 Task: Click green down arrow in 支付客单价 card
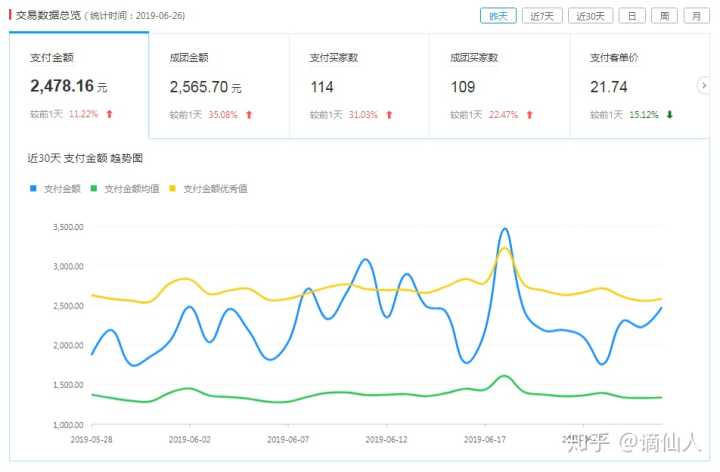[669, 114]
